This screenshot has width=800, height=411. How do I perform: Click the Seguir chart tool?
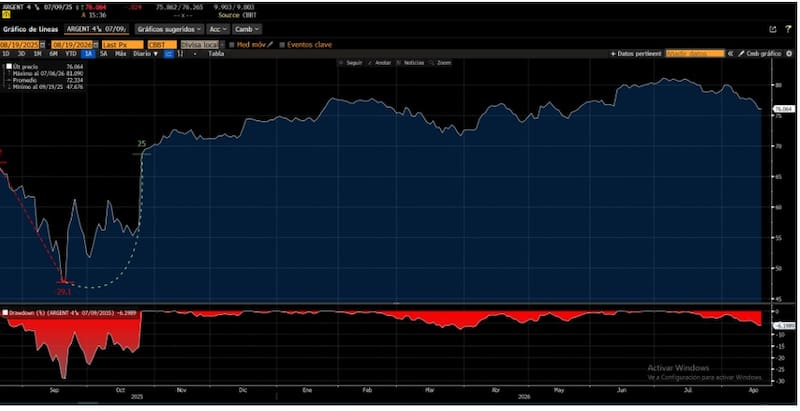[351, 63]
